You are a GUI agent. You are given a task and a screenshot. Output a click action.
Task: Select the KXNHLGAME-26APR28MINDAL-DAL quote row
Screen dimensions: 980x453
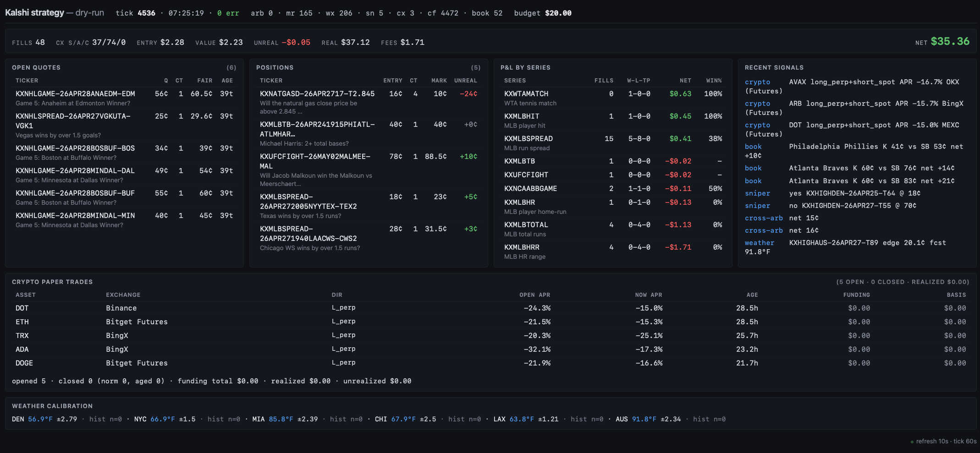point(124,175)
